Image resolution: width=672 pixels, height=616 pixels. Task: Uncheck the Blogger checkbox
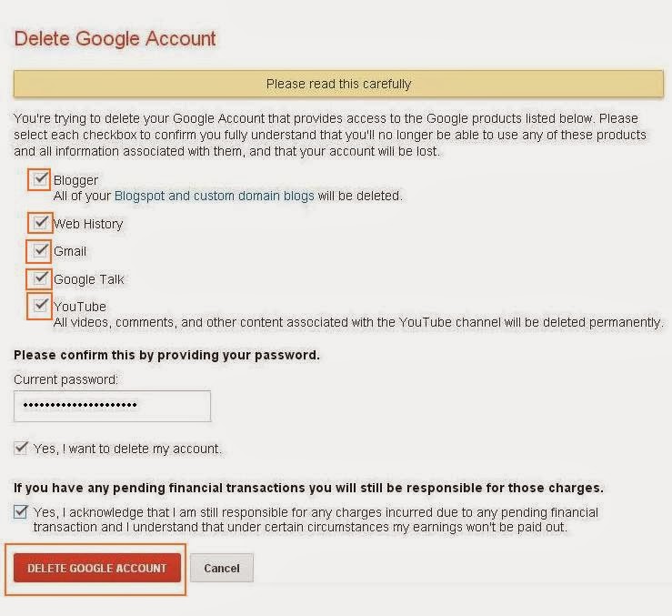click(x=40, y=179)
